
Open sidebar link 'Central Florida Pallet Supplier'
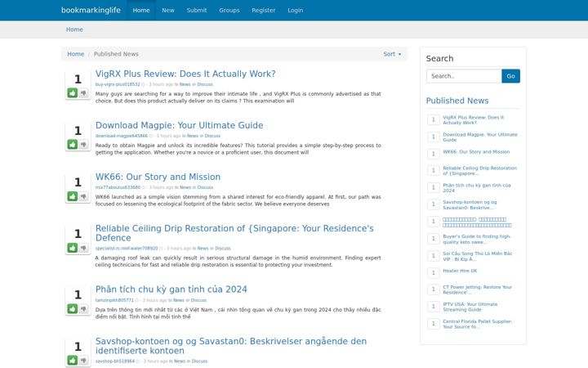tap(478, 324)
